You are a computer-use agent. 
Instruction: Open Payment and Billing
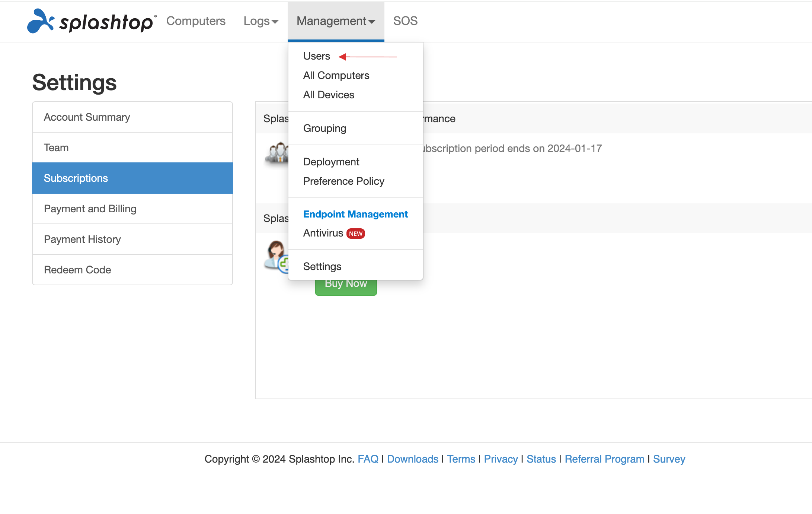[x=132, y=209]
